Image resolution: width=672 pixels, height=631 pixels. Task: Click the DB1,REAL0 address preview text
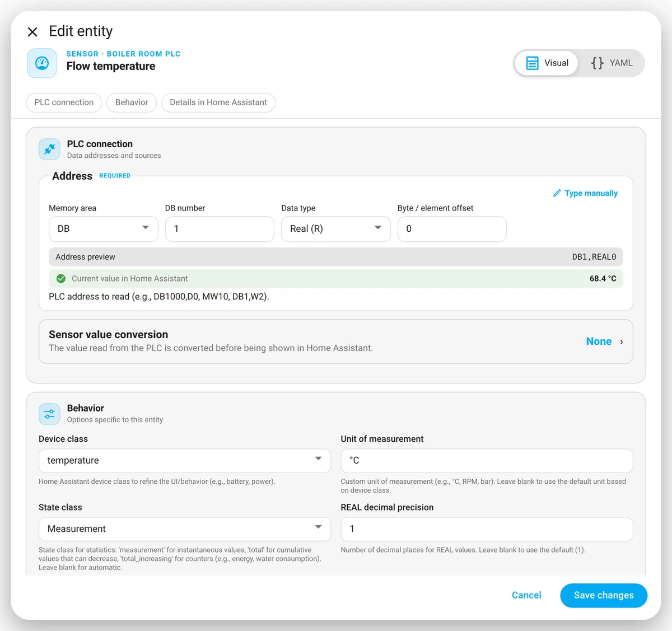point(594,257)
